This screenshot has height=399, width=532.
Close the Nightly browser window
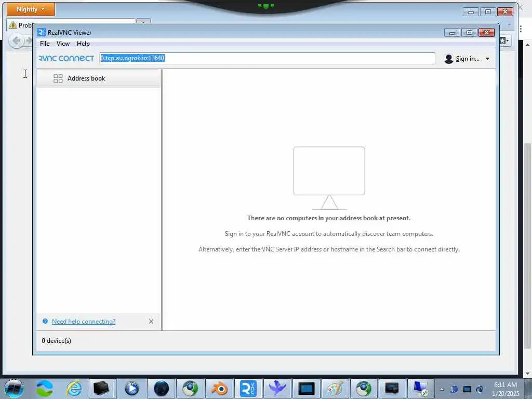505,11
